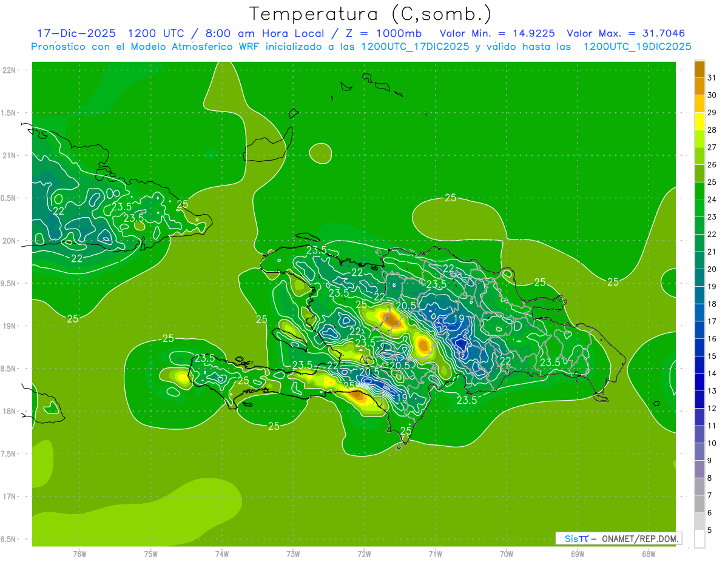This screenshot has width=728, height=562.
Task: Click the 1200UTC_19DIC2025 validity timestamp
Action: coord(637,47)
